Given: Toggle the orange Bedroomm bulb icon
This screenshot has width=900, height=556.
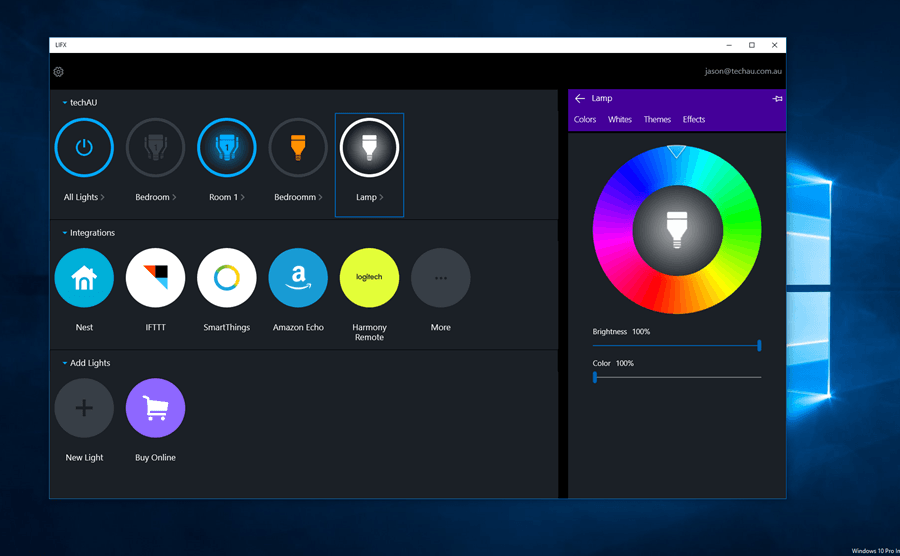Looking at the screenshot, I should pyautogui.click(x=298, y=147).
